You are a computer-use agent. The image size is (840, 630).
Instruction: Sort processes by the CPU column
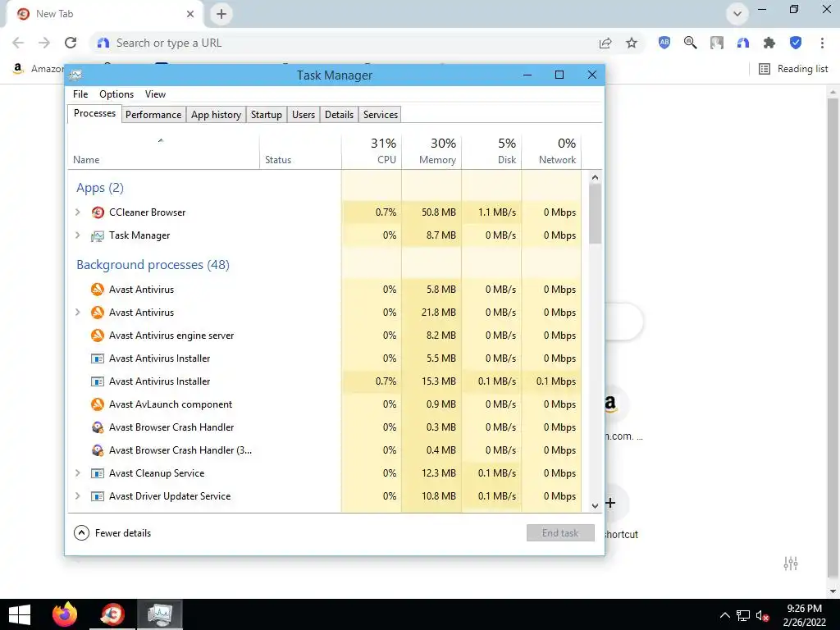tap(372, 152)
